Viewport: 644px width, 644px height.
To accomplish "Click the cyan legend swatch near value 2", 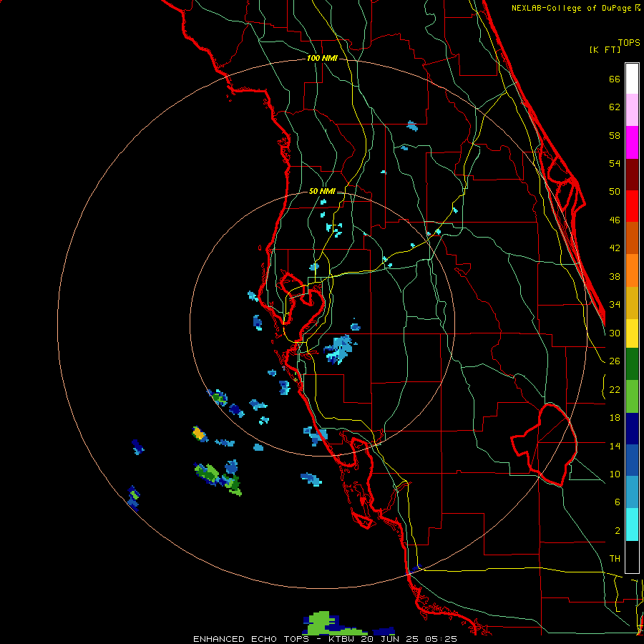I will 632,525.
